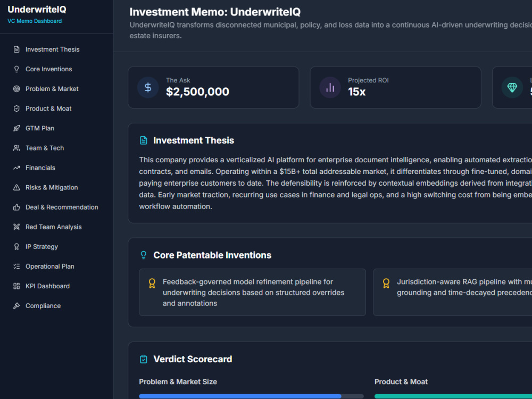532x399 pixels.
Task: Navigate to Operational Plan
Action: (56, 267)
